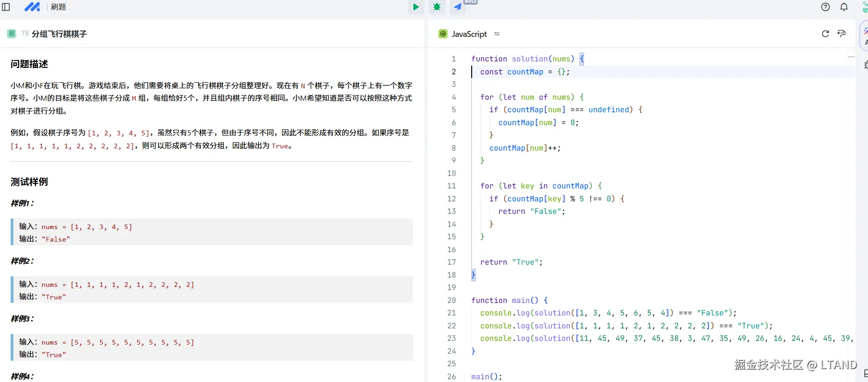Click the main() call on line 26
868x382 pixels.
pos(486,376)
